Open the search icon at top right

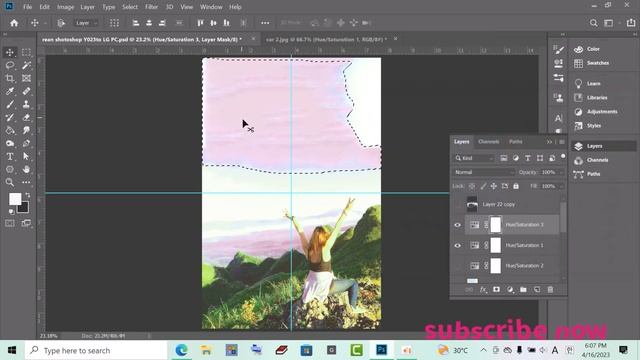593,23
